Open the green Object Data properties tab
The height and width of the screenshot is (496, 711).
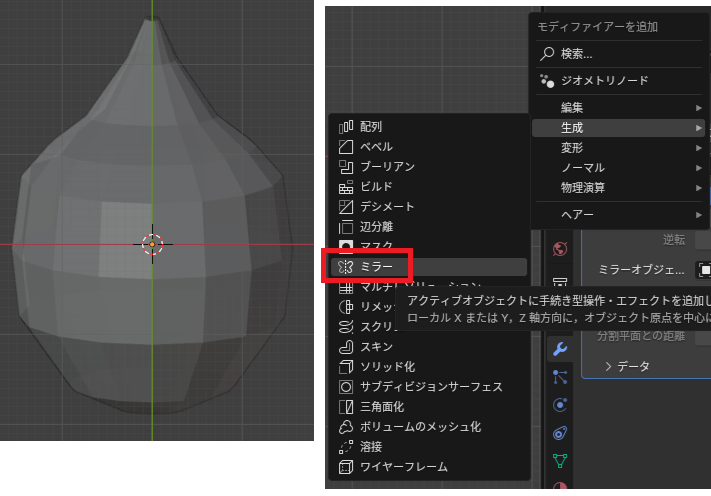click(x=560, y=461)
